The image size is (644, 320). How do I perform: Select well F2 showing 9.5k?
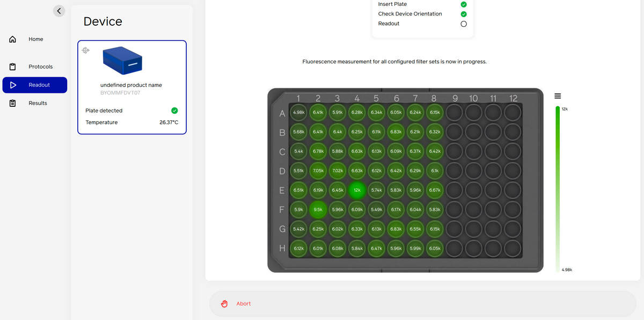tap(318, 210)
